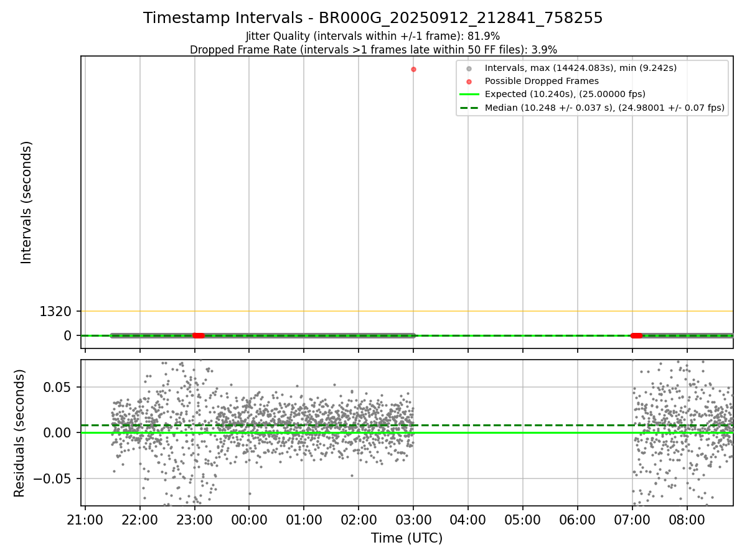Click the red dot marker in the legend
This screenshot has height=560, width=747.
469,82
